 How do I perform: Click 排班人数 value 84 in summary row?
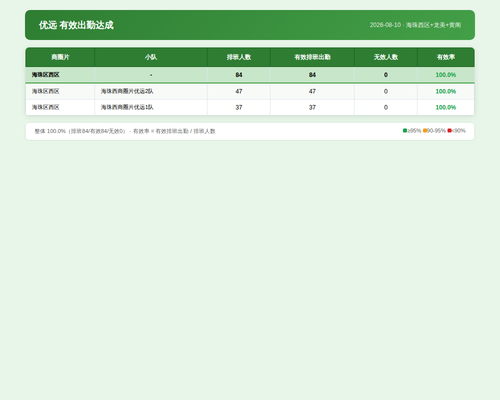tap(239, 75)
